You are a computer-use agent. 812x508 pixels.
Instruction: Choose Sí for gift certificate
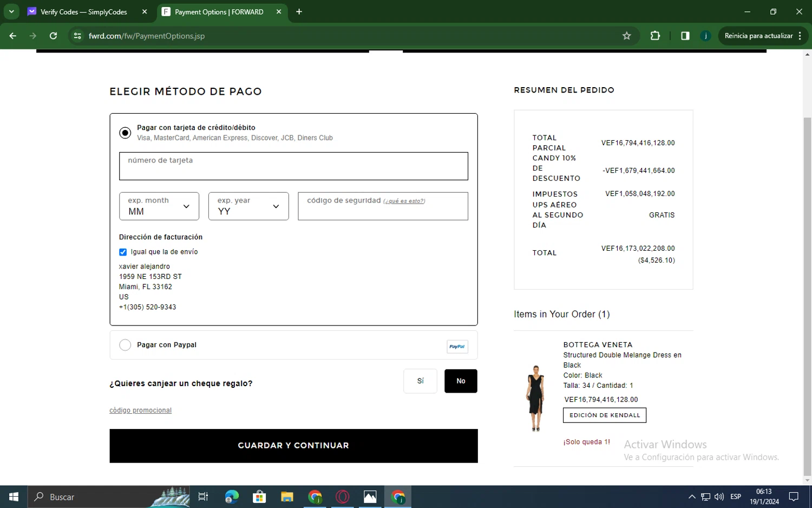pos(420,381)
